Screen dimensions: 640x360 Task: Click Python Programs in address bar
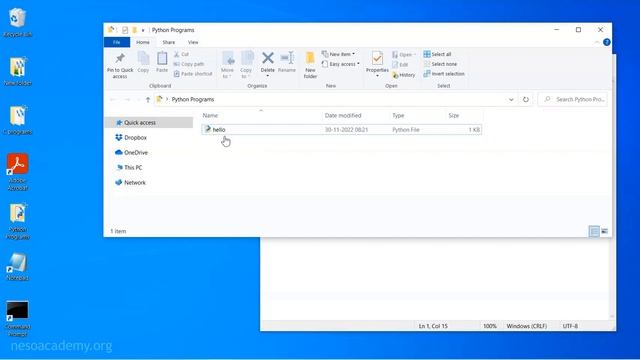point(193,100)
